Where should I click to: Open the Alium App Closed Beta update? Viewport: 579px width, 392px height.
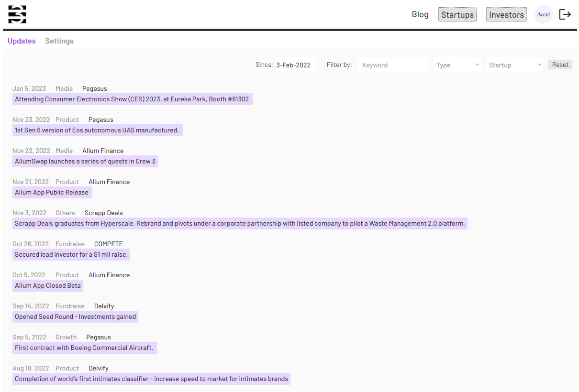tap(48, 286)
